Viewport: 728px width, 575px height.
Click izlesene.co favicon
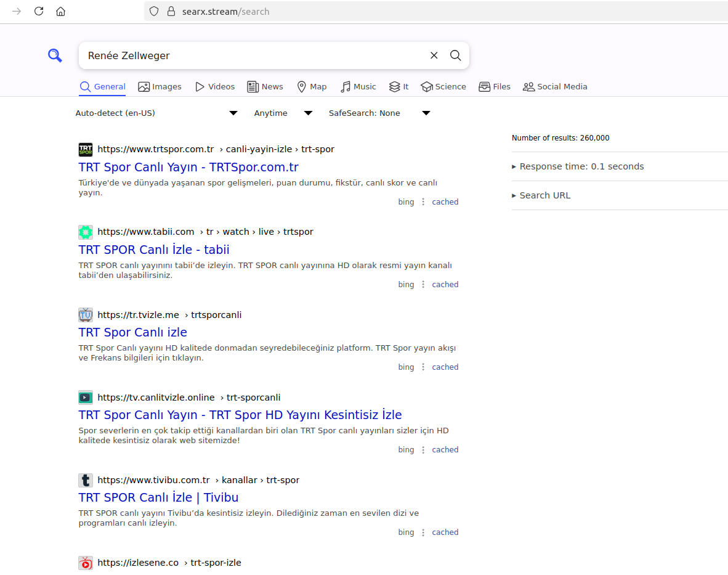tap(86, 563)
